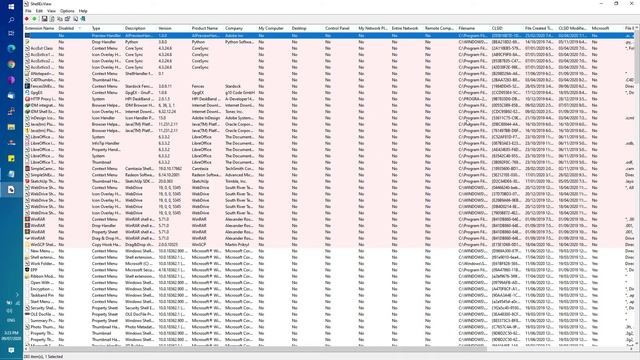The image size is (640, 360).
Task: Open taskbar Search magnifier icon
Action: (x=11, y=20)
